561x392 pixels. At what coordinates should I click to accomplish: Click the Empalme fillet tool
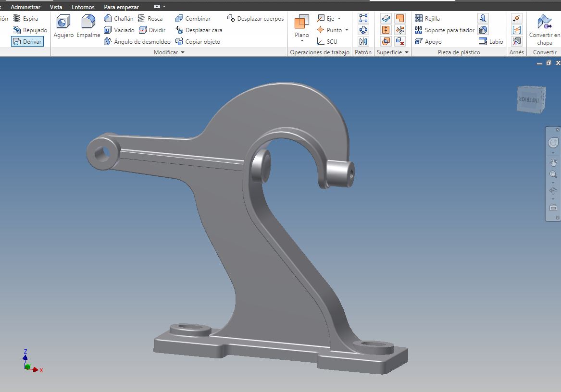pos(88,26)
